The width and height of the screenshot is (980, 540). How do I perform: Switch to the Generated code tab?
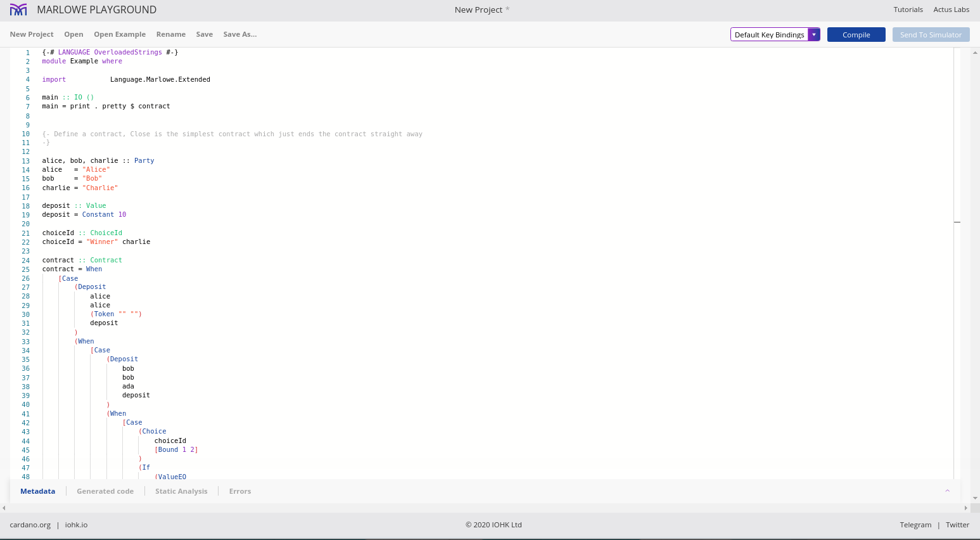(x=105, y=491)
